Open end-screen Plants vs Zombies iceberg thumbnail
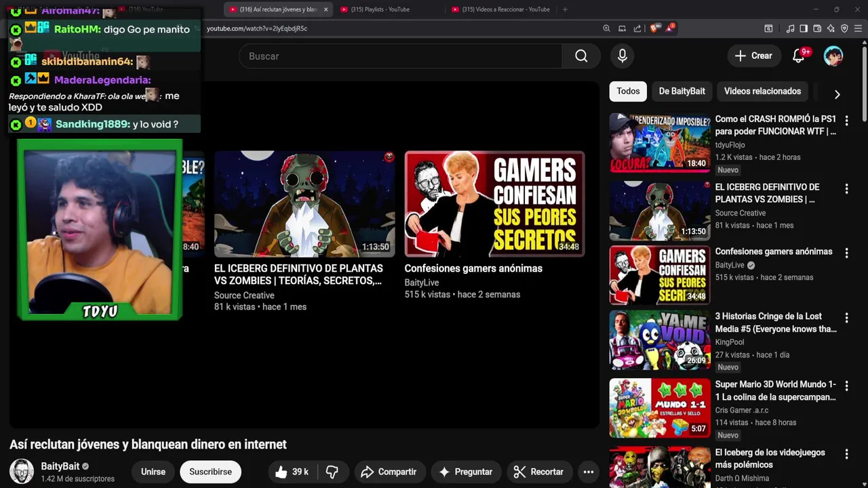The image size is (868, 488). (x=304, y=204)
